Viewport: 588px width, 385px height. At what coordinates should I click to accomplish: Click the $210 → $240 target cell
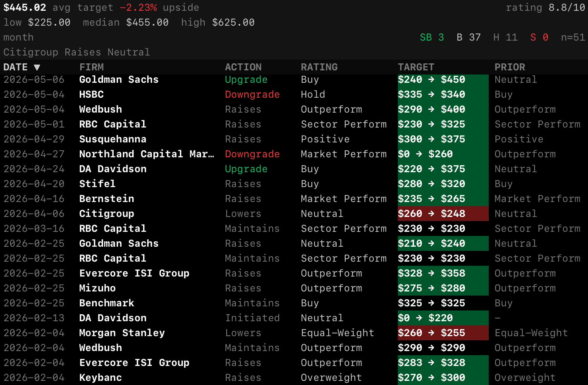tap(443, 243)
